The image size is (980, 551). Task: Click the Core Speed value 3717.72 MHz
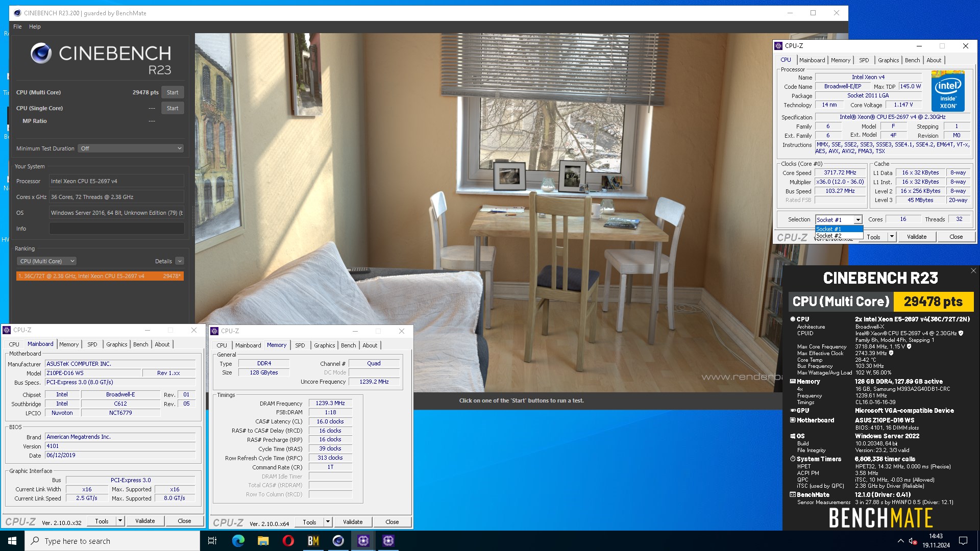(x=840, y=172)
